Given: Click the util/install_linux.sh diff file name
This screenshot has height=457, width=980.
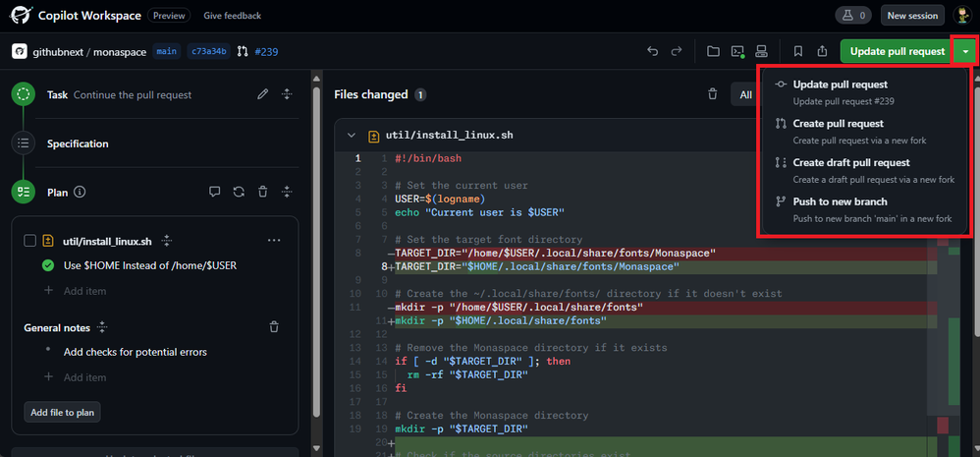Looking at the screenshot, I should click(450, 135).
